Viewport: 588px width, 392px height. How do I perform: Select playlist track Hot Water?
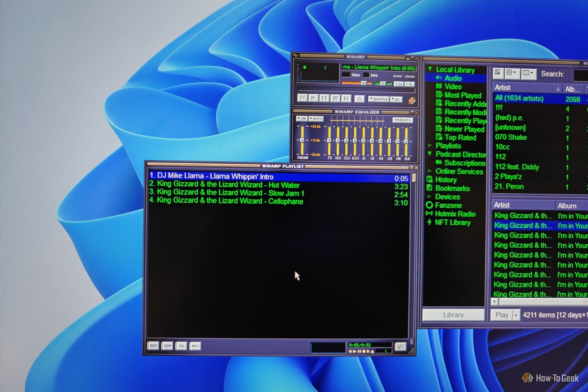[279, 185]
